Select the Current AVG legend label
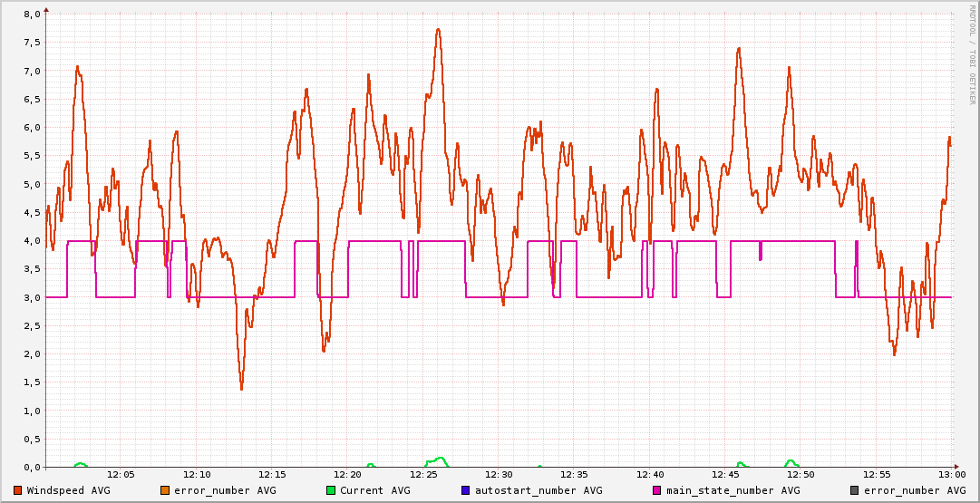Image resolution: width=980 pixels, height=503 pixels. 374,490
